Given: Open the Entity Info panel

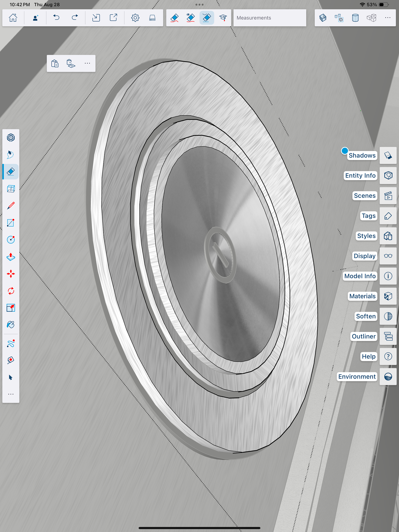Looking at the screenshot, I should 388,176.
